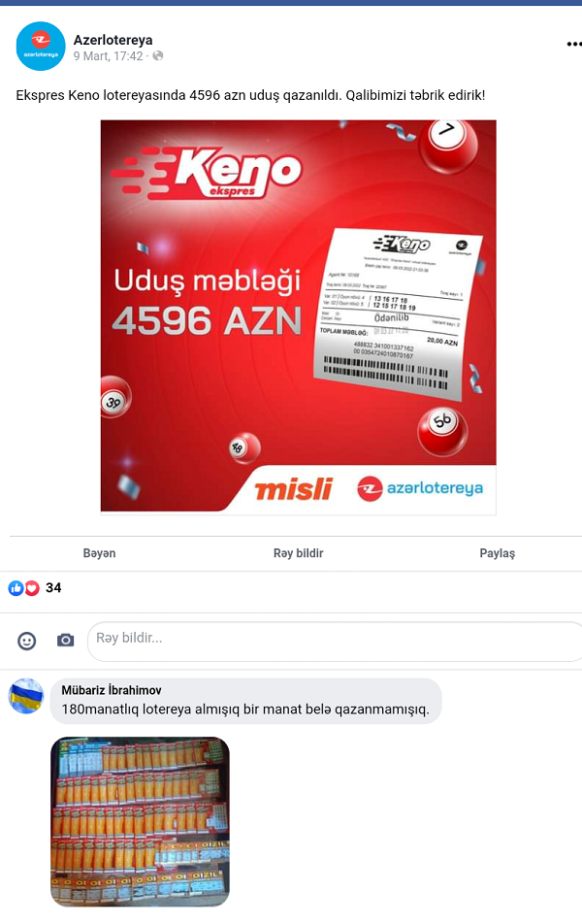The height and width of the screenshot is (924, 582).
Task: Open the Keno ekspres post image
Action: click(298, 317)
